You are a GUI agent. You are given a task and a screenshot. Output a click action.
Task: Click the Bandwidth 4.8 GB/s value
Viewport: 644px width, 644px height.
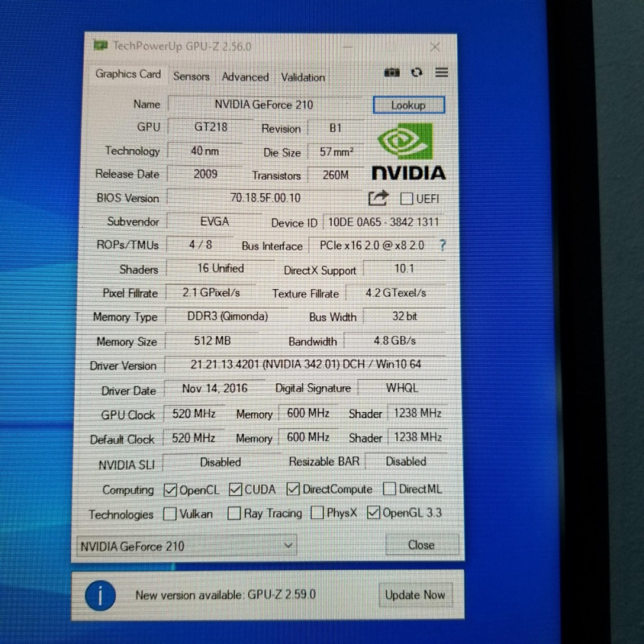coord(395,341)
